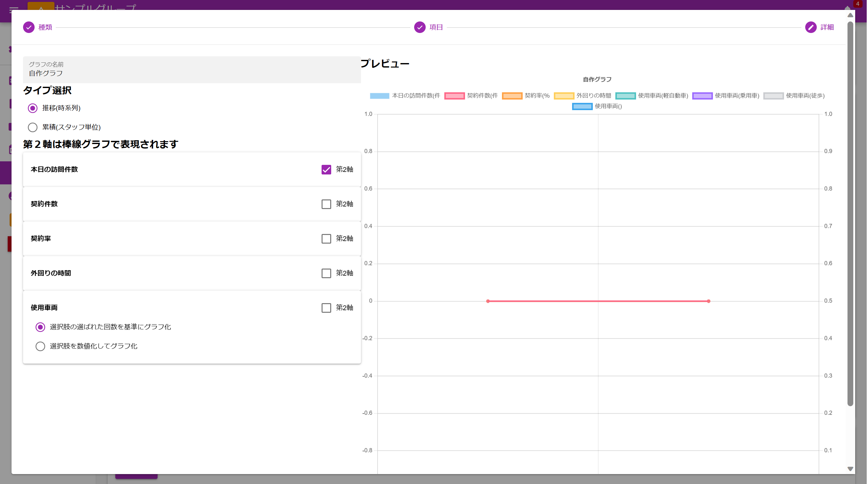Enable 第2軸 for 契約件数
The width and height of the screenshot is (868, 484).
(x=326, y=204)
